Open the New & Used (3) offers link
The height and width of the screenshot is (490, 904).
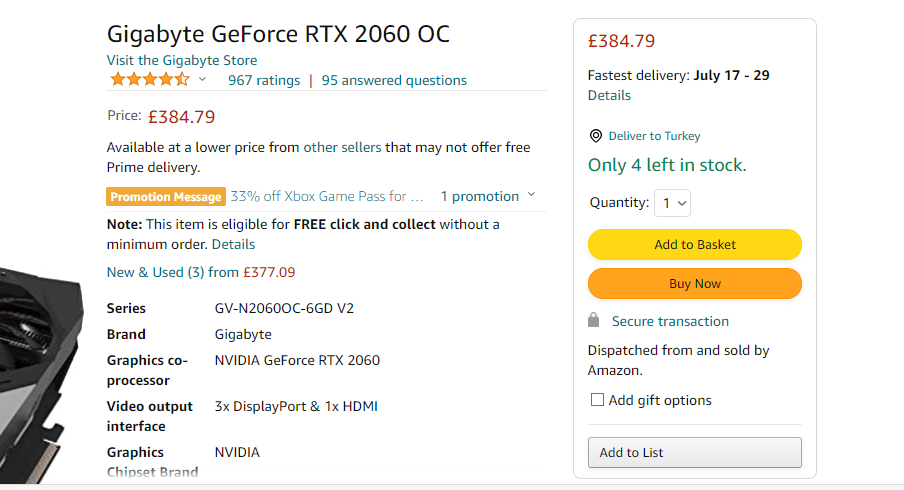click(200, 272)
